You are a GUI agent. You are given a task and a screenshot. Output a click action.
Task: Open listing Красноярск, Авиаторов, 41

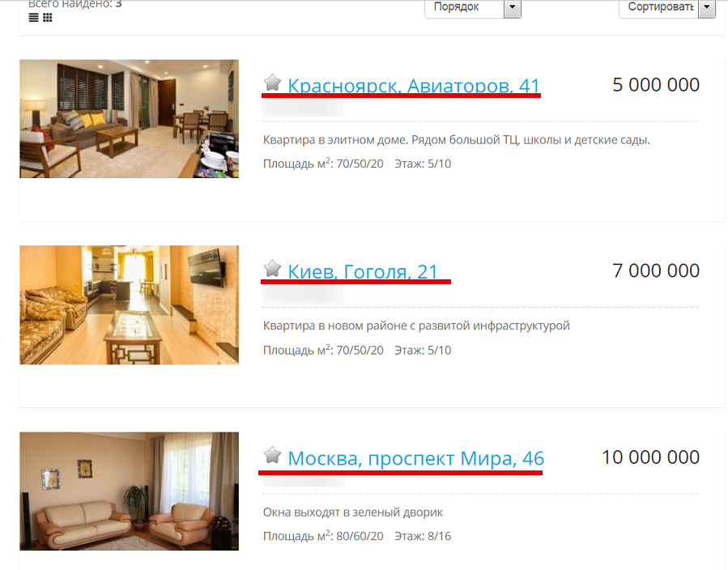413,86
